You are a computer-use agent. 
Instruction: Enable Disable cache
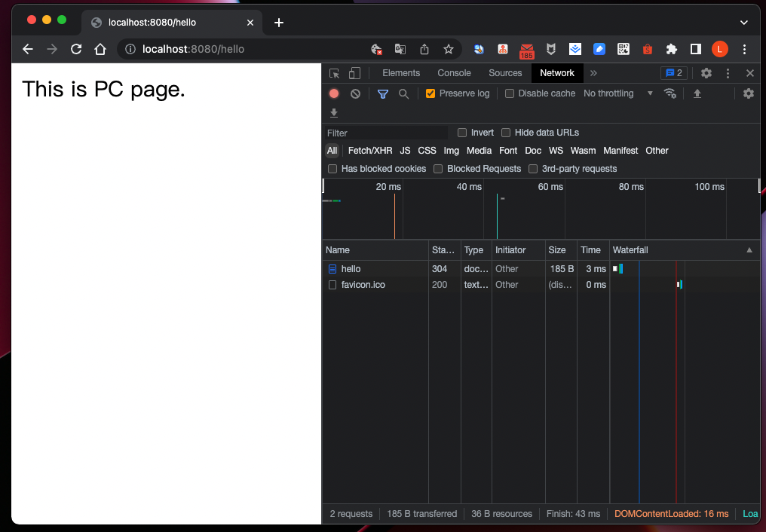pos(510,93)
